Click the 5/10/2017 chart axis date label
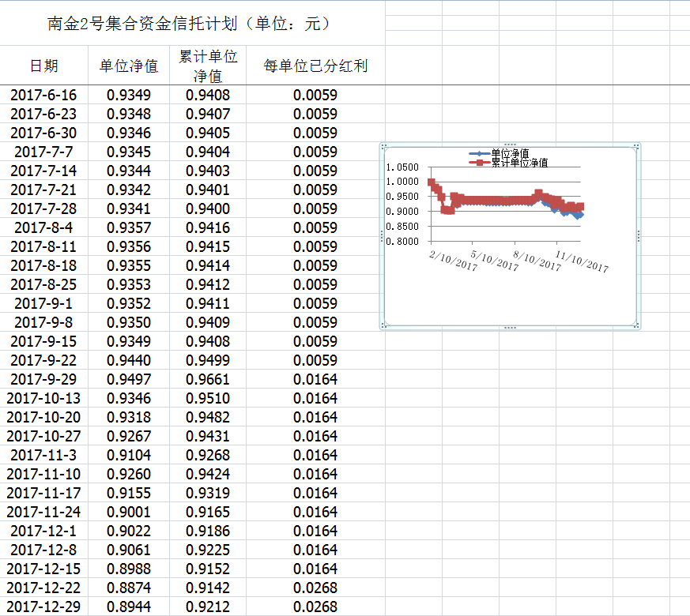Screen dimensions: 690x616 495,261
